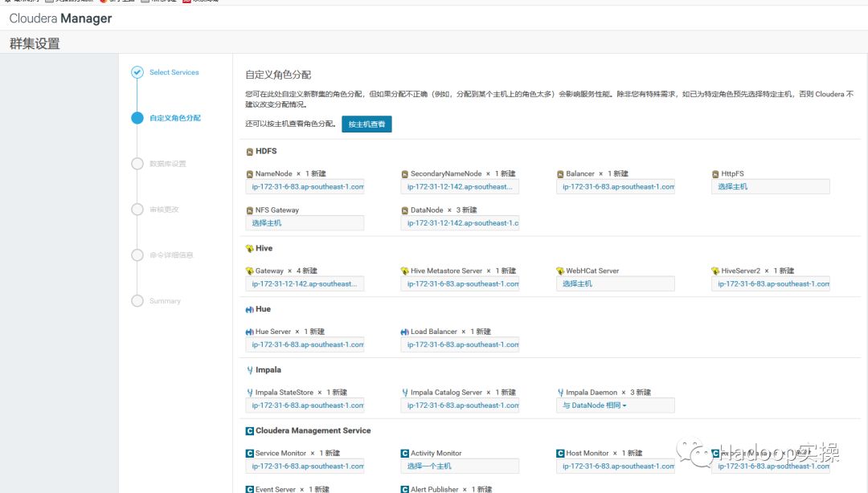The image size is (868, 493).
Task: Click the Hive Metastore Server icon
Action: click(404, 271)
